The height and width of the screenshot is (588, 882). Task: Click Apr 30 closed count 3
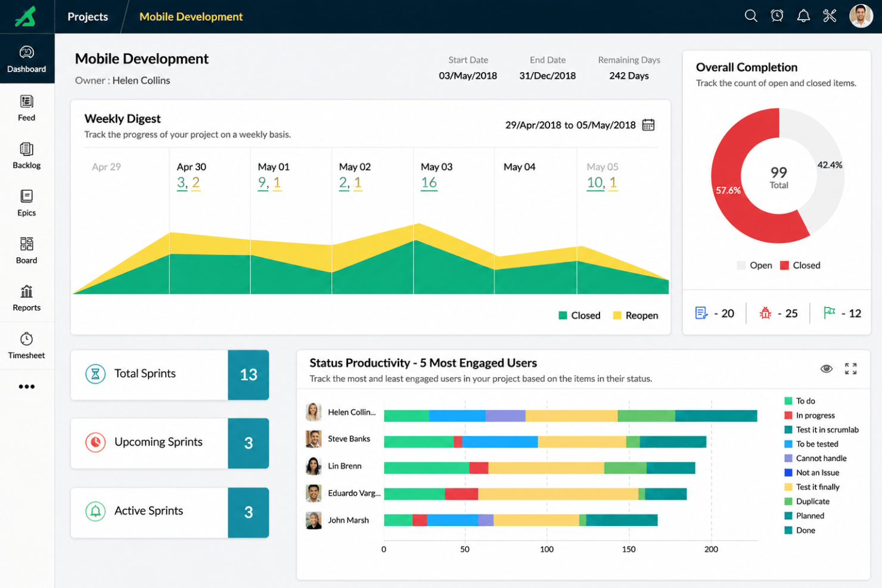pyautogui.click(x=181, y=183)
